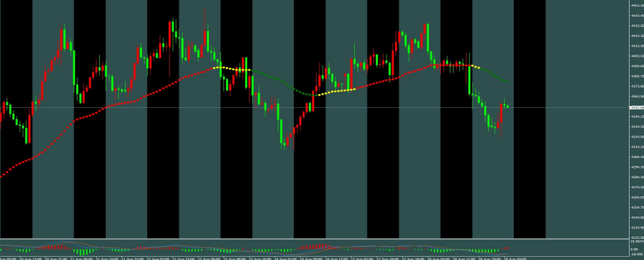
Task: Select the latest small green candlestick
Action: click(x=507, y=107)
